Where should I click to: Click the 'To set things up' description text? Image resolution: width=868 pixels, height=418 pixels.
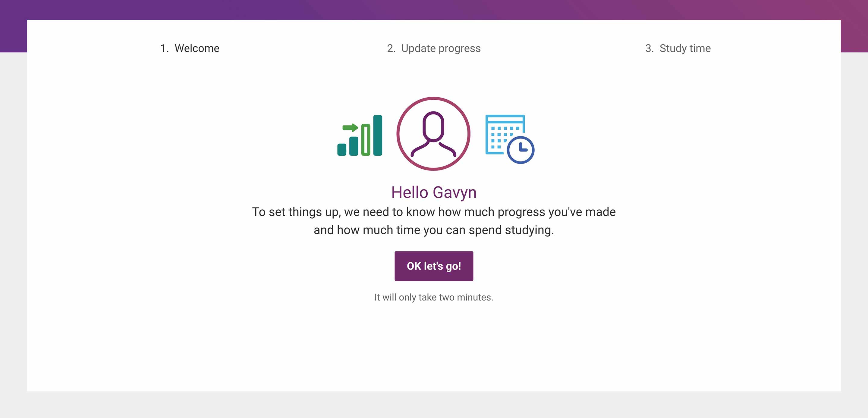tap(434, 221)
